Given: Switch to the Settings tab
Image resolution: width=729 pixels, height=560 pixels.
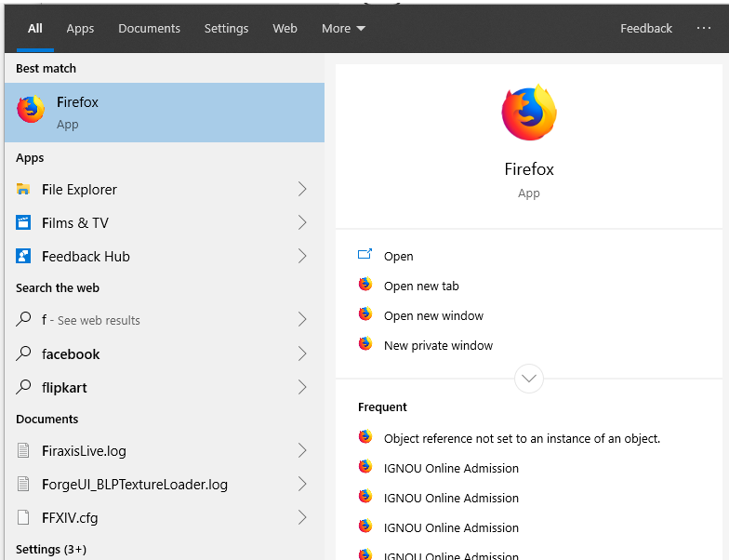Looking at the screenshot, I should [227, 28].
